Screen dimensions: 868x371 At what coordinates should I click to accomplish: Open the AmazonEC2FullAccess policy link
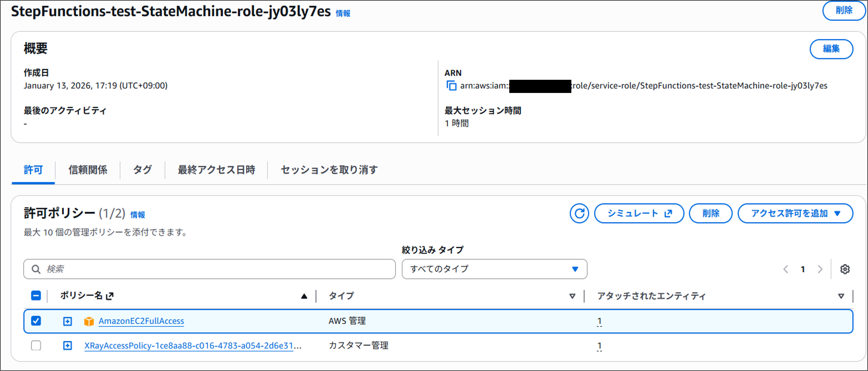(x=141, y=321)
